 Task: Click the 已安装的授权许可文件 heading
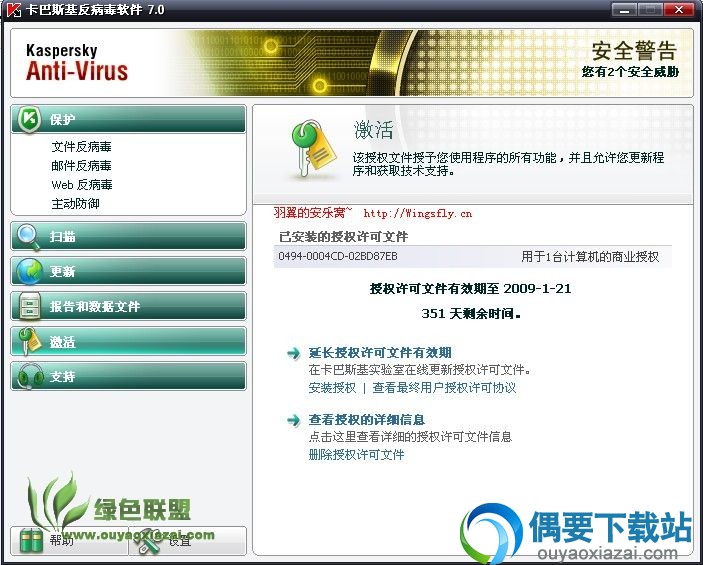click(x=343, y=237)
